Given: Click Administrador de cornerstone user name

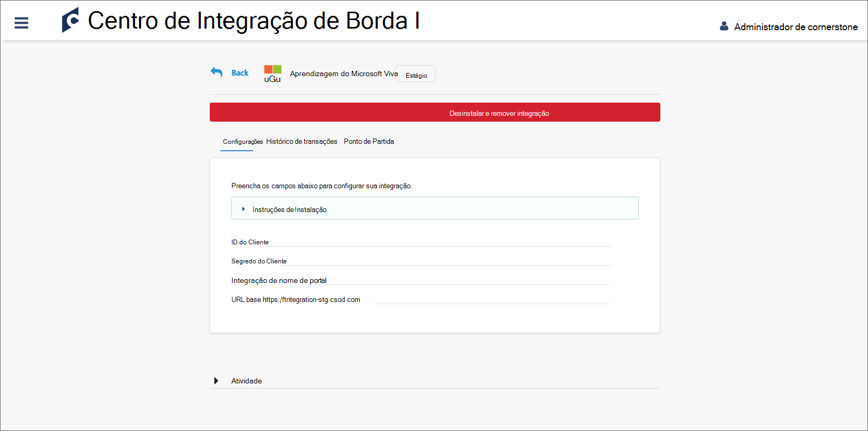Looking at the screenshot, I should click(x=796, y=27).
